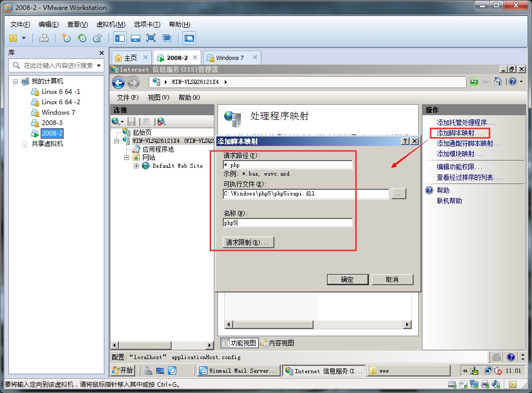Image resolution: width=532 pixels, height=393 pixels.
Task: Click the connect-to-server icon in 连接 panel
Action: pyautogui.click(x=116, y=121)
